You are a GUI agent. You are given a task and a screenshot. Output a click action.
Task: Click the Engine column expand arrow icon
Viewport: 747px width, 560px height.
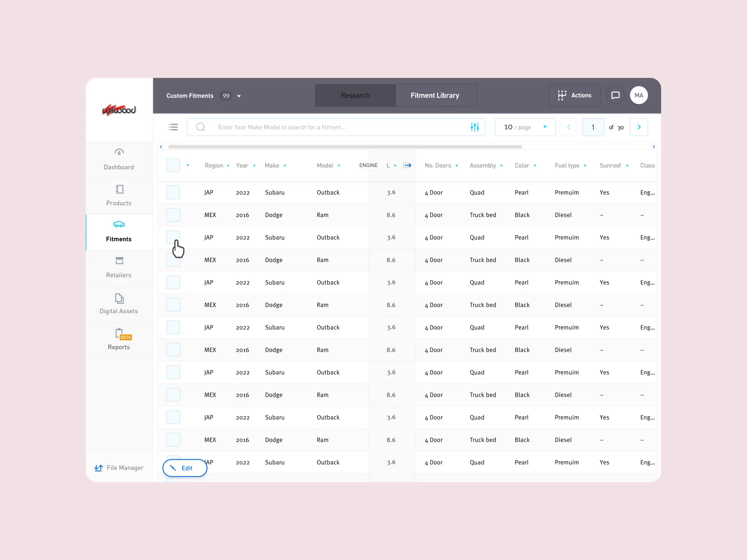tap(408, 165)
